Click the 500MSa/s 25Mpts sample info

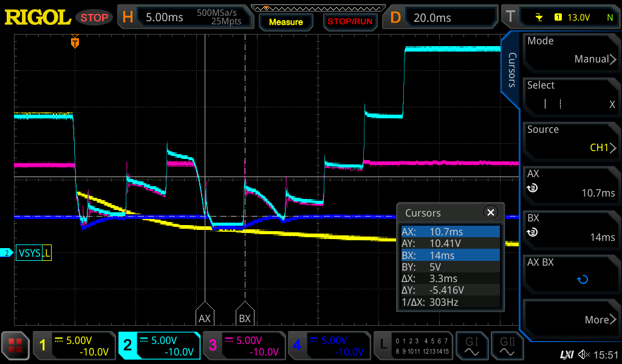(x=219, y=17)
